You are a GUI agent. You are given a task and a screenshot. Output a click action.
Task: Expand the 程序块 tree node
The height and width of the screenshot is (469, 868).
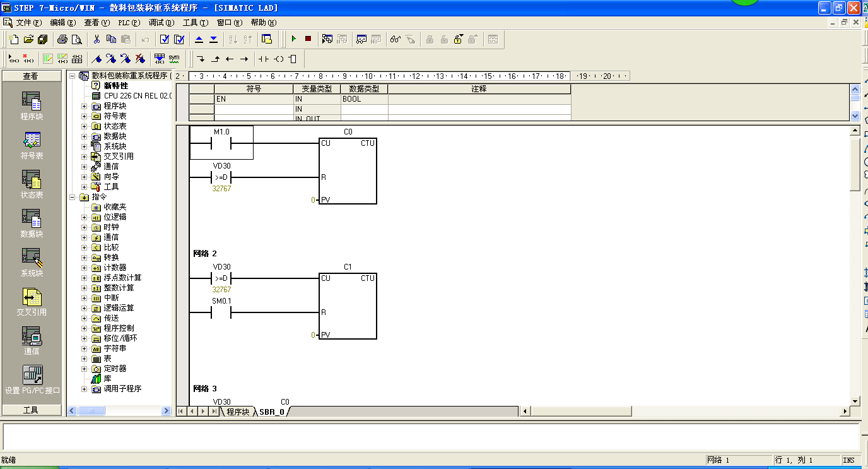85,106
